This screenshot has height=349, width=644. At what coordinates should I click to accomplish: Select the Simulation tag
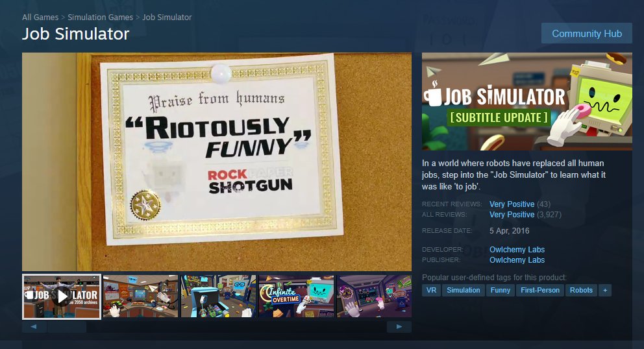(464, 290)
